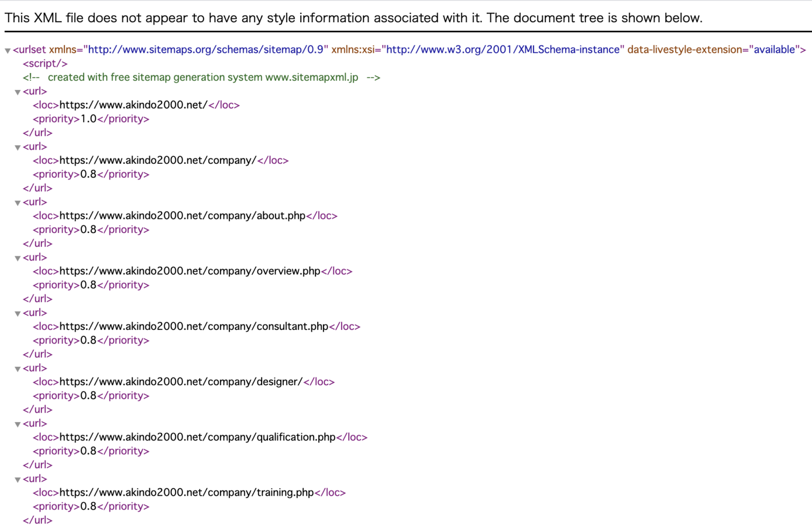Collapse the url entry for akindo2000.net homepage
The height and width of the screenshot is (529, 812).
(17, 92)
